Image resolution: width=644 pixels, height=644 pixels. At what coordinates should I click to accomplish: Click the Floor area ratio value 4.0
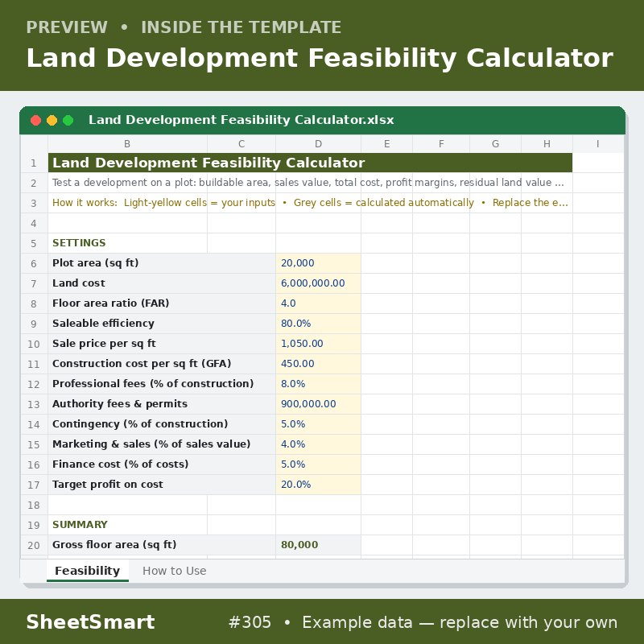(318, 303)
